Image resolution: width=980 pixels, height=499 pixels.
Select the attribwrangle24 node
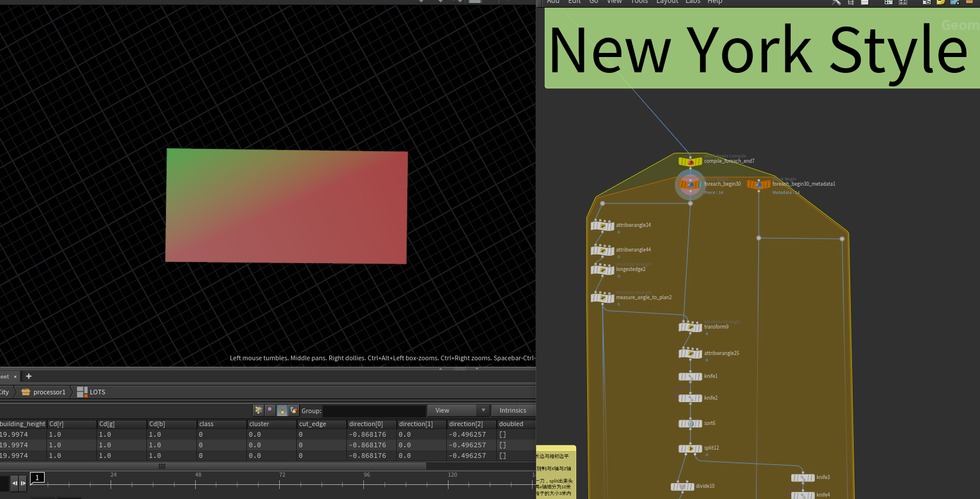tap(603, 226)
